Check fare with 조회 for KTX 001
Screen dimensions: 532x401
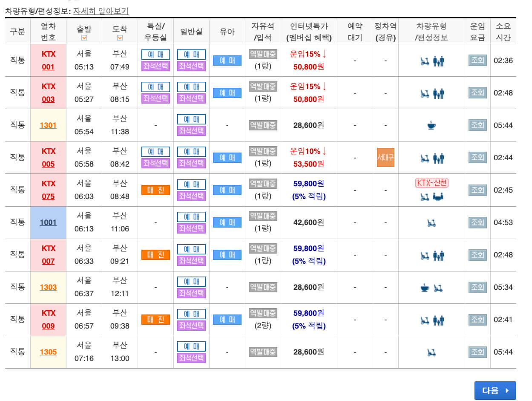tap(477, 60)
